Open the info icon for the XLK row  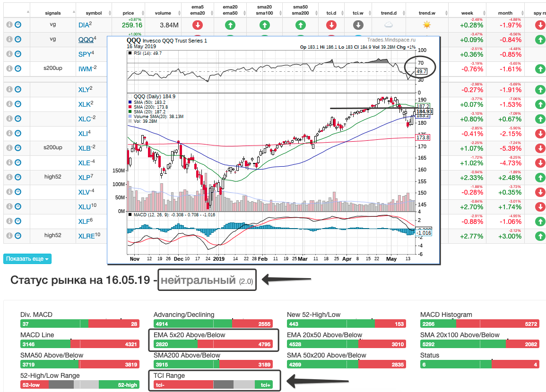pos(9,104)
